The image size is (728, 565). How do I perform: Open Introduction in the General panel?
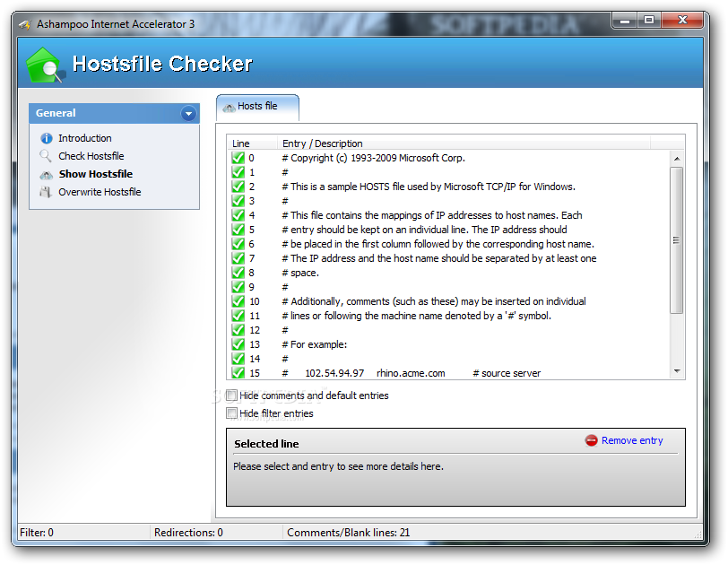(x=85, y=138)
